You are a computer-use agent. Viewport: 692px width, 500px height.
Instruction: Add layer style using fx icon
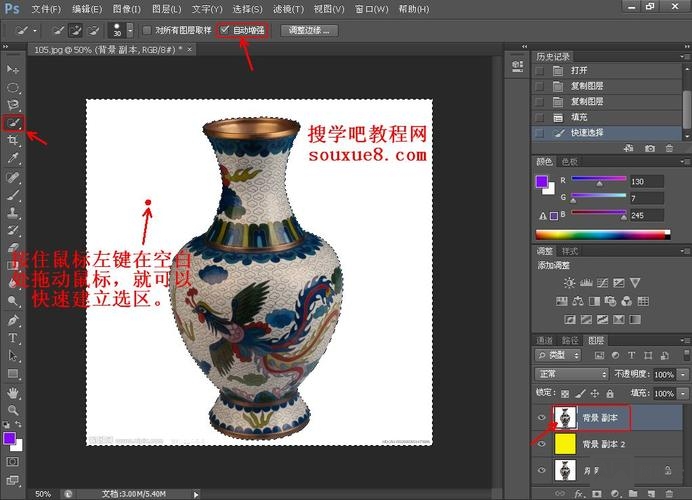coord(579,494)
